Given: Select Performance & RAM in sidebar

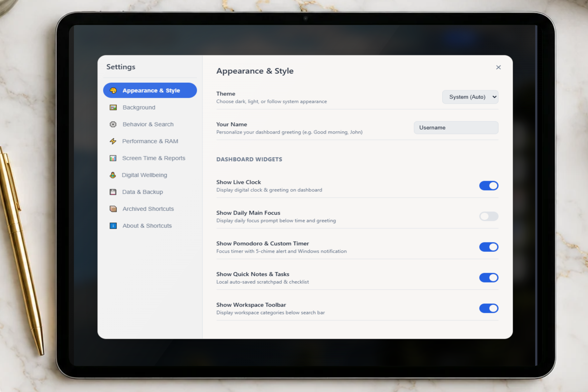Looking at the screenshot, I should click(x=150, y=141).
